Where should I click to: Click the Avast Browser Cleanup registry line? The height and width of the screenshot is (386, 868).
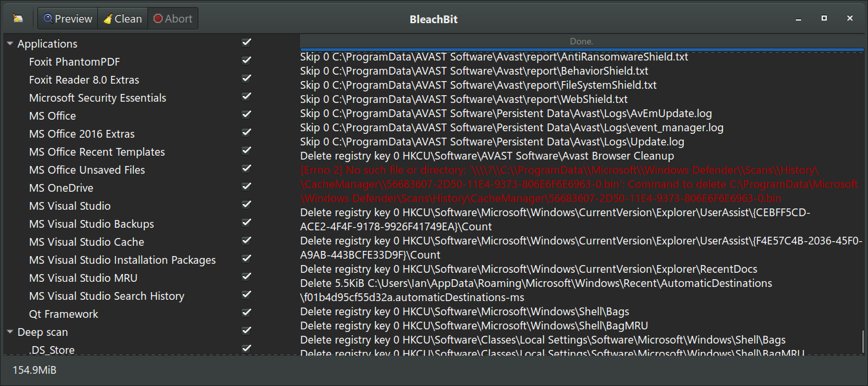pos(487,156)
